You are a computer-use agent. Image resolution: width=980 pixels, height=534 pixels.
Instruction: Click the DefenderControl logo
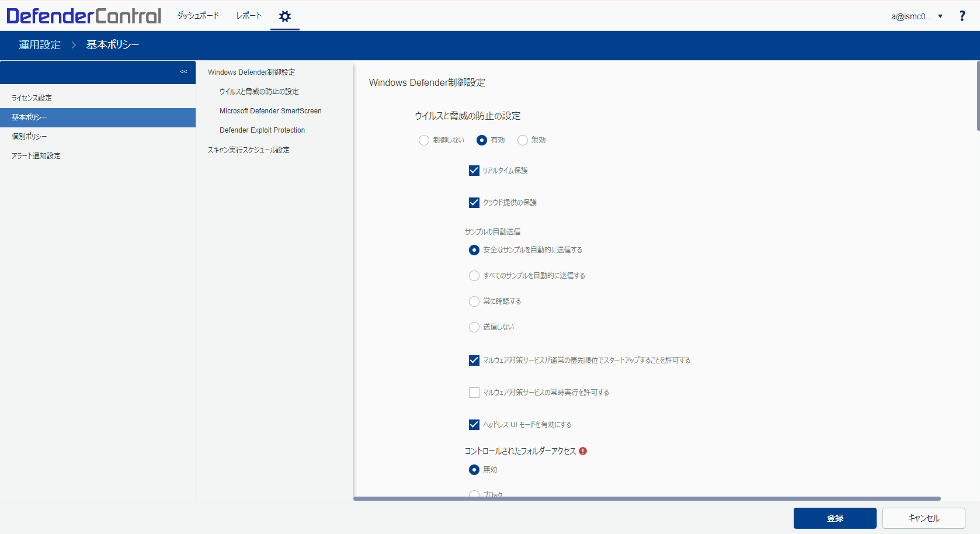coord(84,16)
